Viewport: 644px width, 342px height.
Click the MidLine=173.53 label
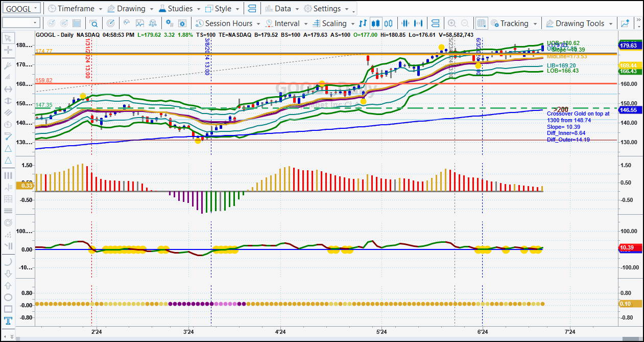(567, 56)
